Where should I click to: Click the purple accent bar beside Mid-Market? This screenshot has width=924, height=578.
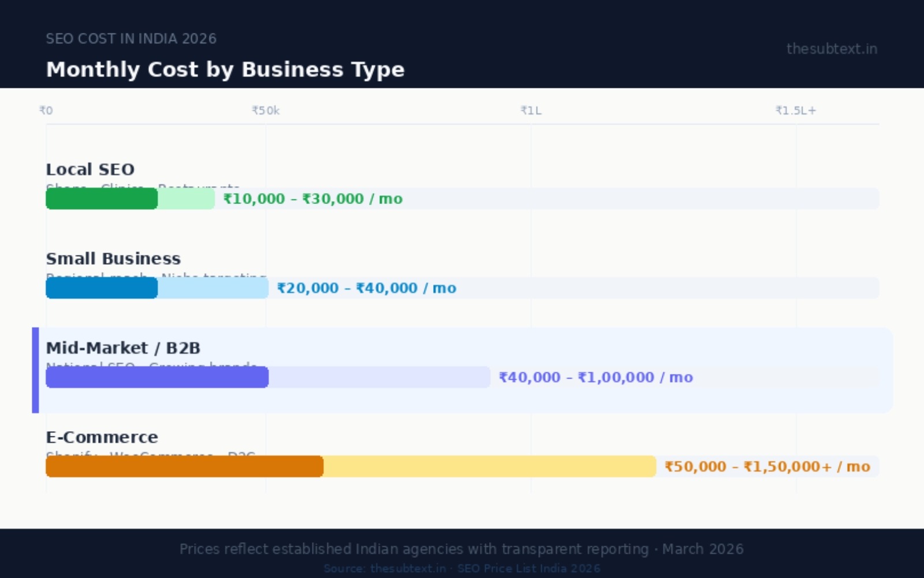pyautogui.click(x=36, y=370)
